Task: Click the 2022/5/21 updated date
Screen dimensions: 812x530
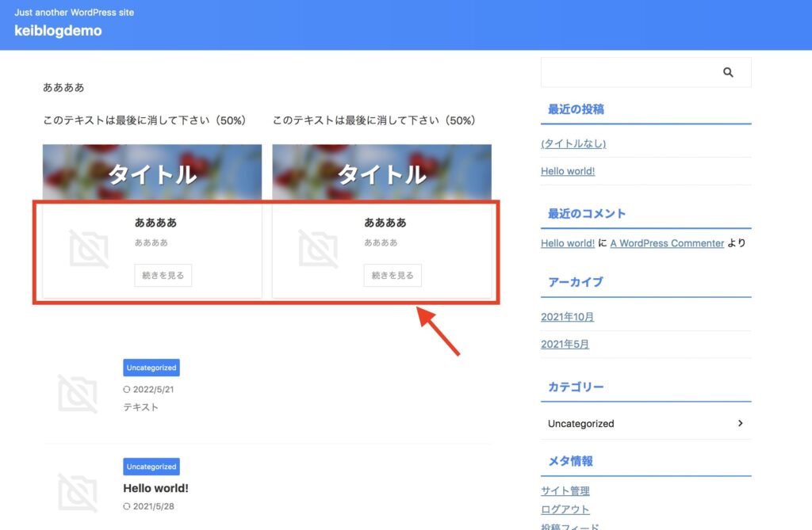Action: (153, 389)
